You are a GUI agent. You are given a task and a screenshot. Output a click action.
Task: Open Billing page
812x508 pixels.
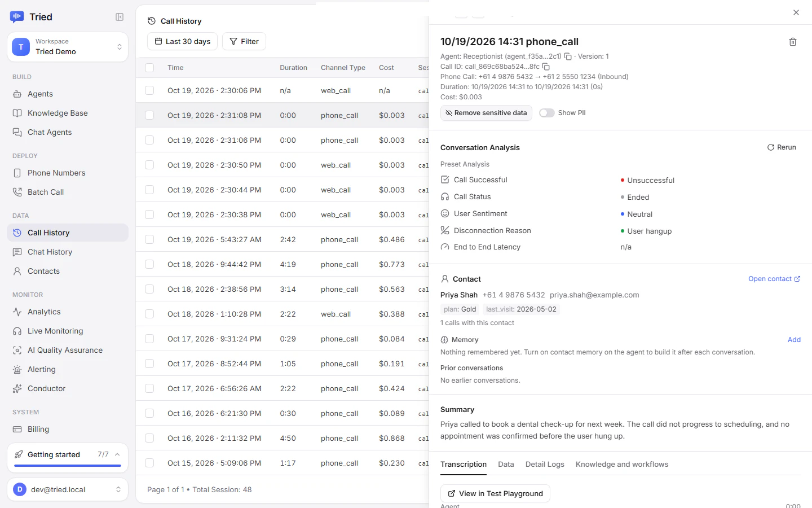[x=68, y=429]
